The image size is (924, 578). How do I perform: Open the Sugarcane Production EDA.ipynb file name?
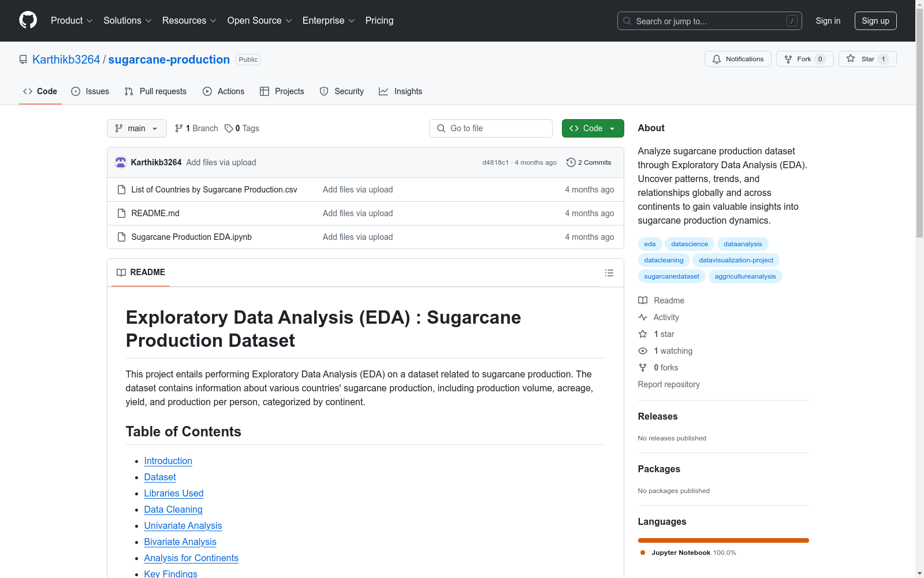click(x=192, y=237)
